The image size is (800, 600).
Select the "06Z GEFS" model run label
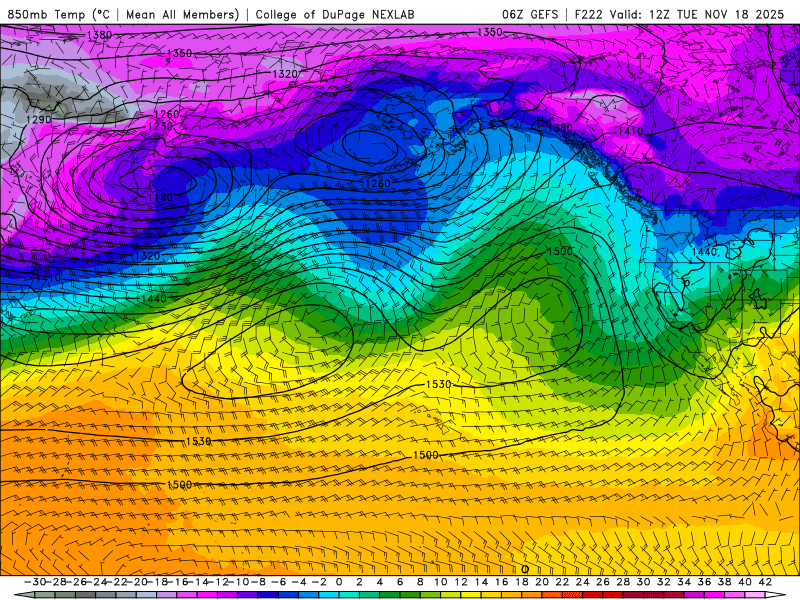[x=530, y=14]
